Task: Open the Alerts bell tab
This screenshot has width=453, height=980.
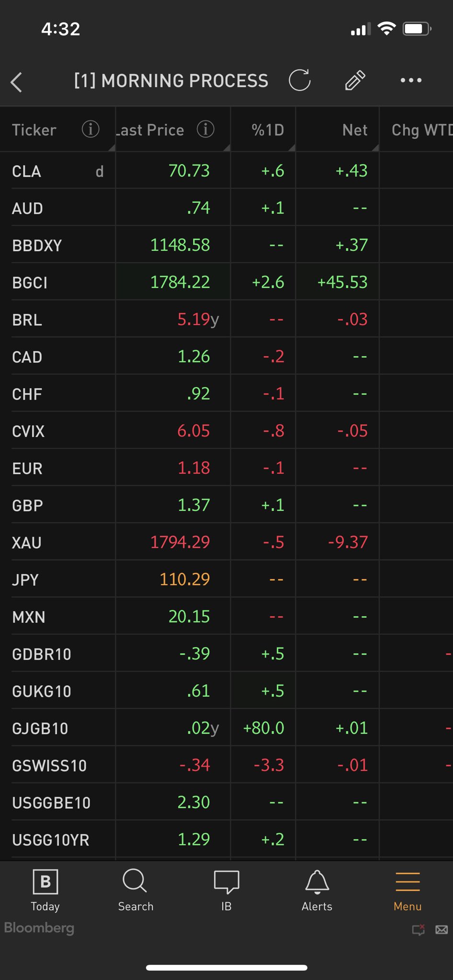Action: [317, 890]
